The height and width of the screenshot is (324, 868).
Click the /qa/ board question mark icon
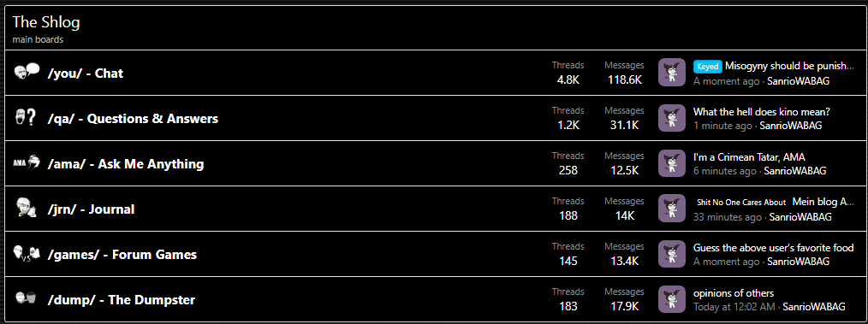click(x=27, y=118)
